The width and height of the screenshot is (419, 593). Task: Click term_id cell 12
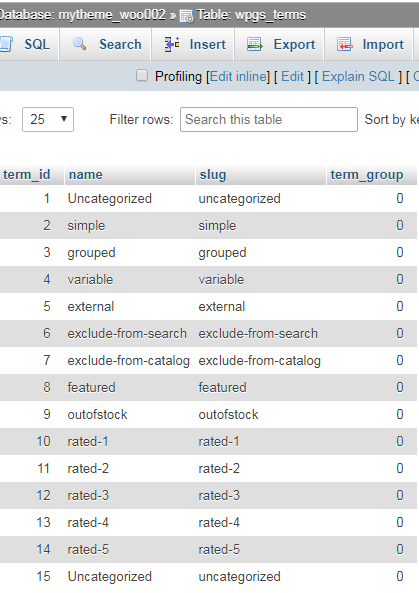(x=43, y=495)
